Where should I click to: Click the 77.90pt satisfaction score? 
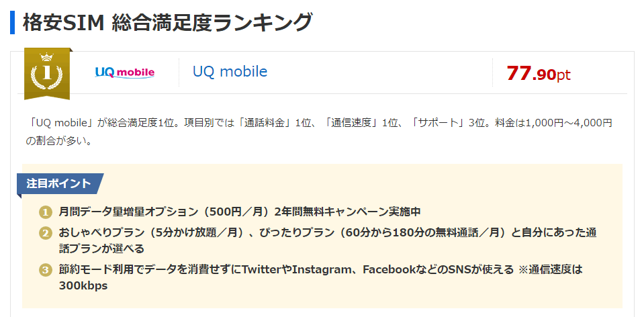pyautogui.click(x=538, y=73)
